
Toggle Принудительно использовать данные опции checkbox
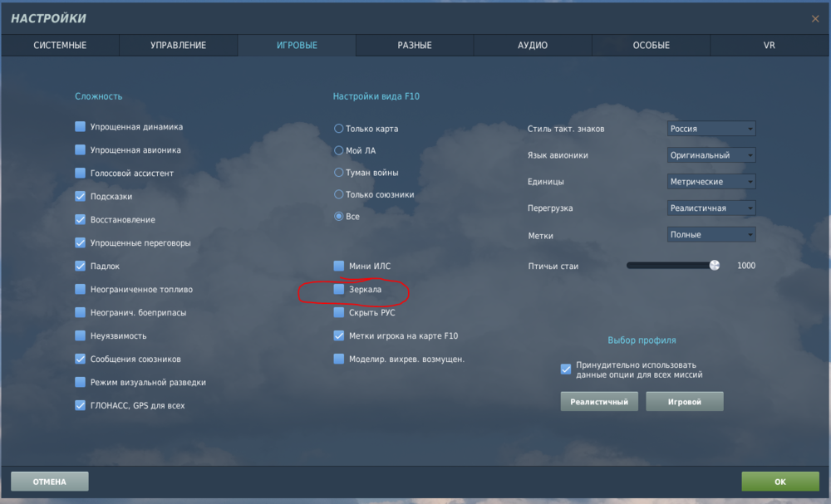[565, 369]
